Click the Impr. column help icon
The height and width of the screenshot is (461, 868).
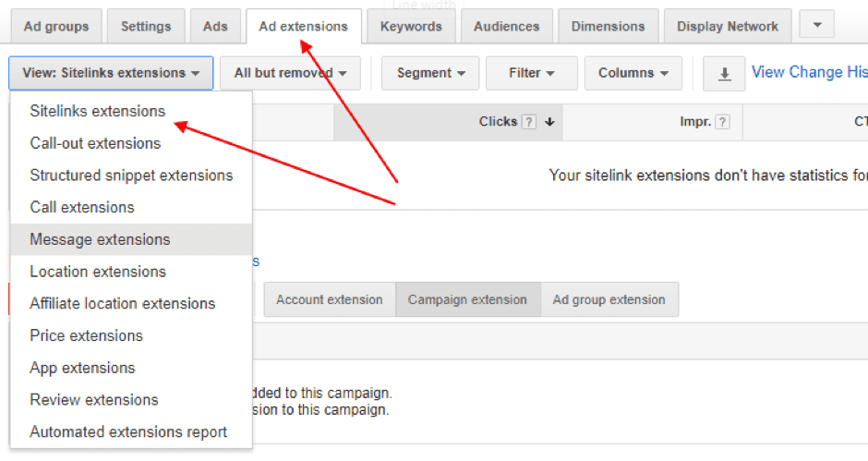[x=722, y=122]
